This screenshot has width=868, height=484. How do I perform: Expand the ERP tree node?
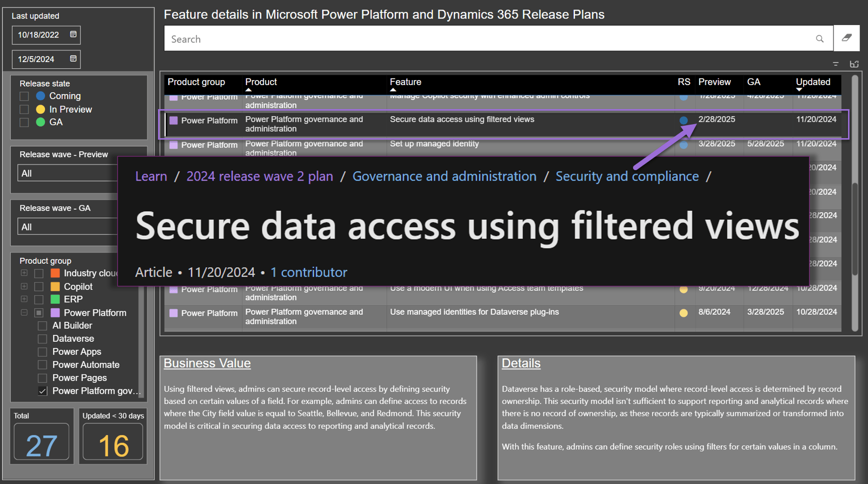(x=24, y=299)
